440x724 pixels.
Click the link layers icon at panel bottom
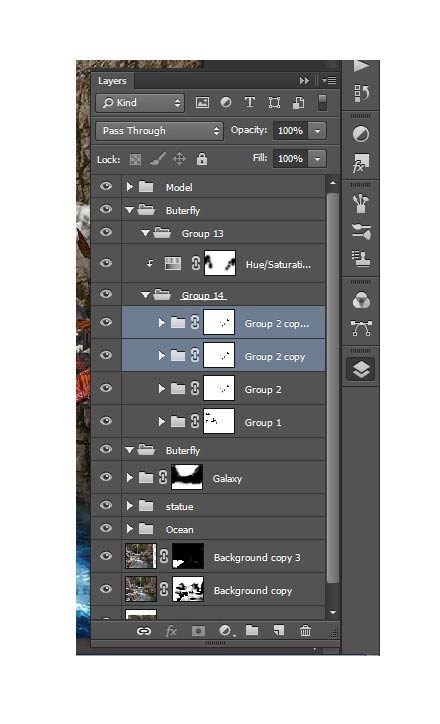[144, 631]
